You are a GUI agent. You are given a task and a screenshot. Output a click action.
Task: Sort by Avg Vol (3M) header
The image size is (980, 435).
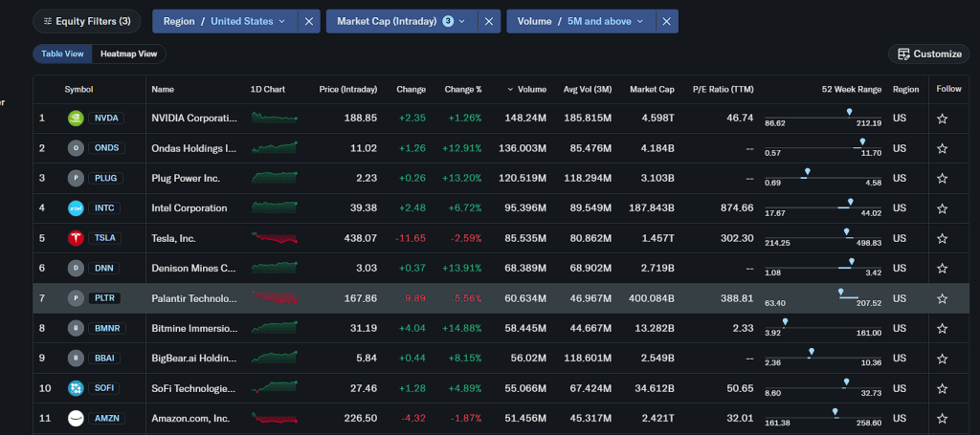[x=587, y=89]
